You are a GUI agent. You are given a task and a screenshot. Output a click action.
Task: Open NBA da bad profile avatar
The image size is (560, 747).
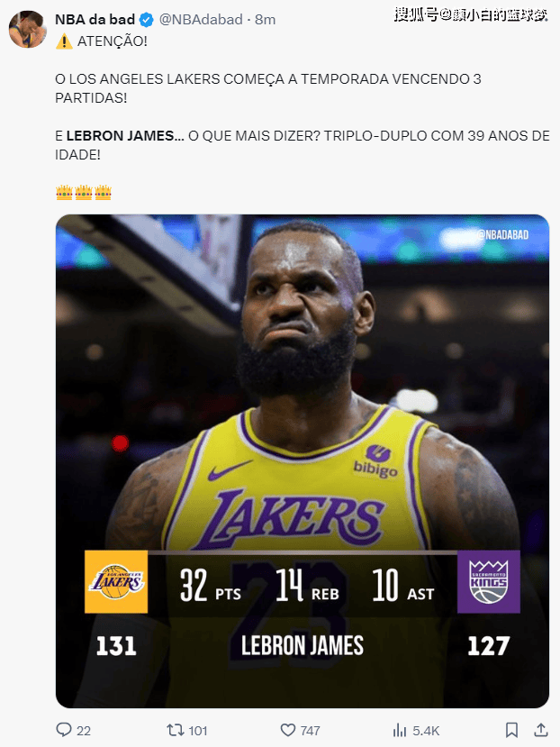coord(28,29)
